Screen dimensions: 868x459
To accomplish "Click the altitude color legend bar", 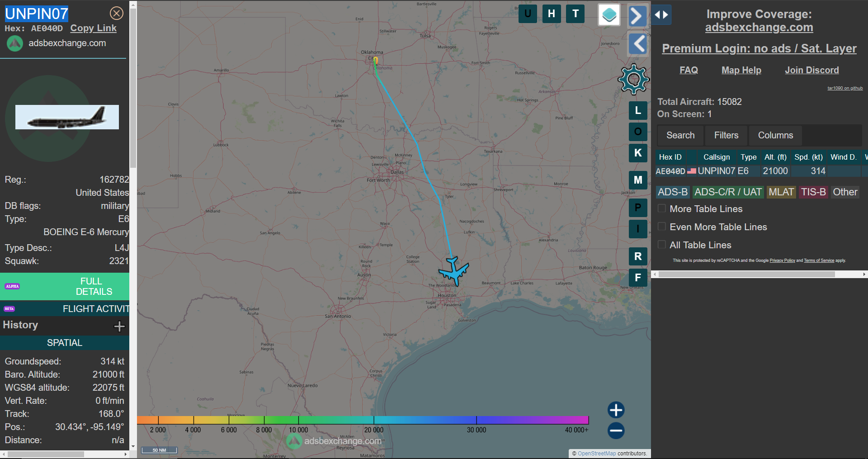I will pyautogui.click(x=363, y=420).
